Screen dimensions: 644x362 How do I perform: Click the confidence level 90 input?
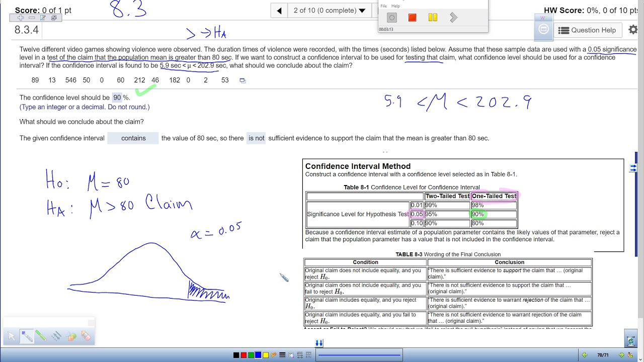(x=117, y=98)
